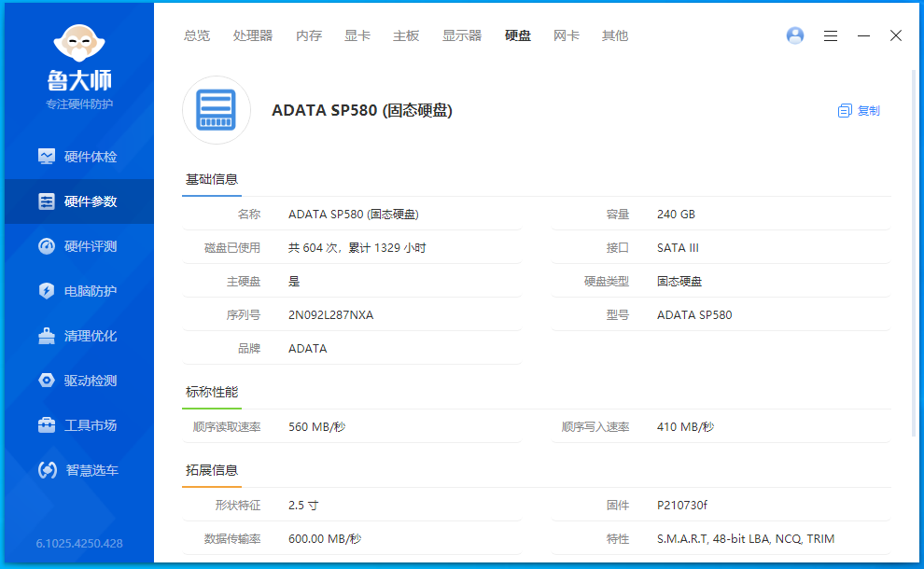Open 驱动检测 section
924x569 pixels.
[x=79, y=381]
